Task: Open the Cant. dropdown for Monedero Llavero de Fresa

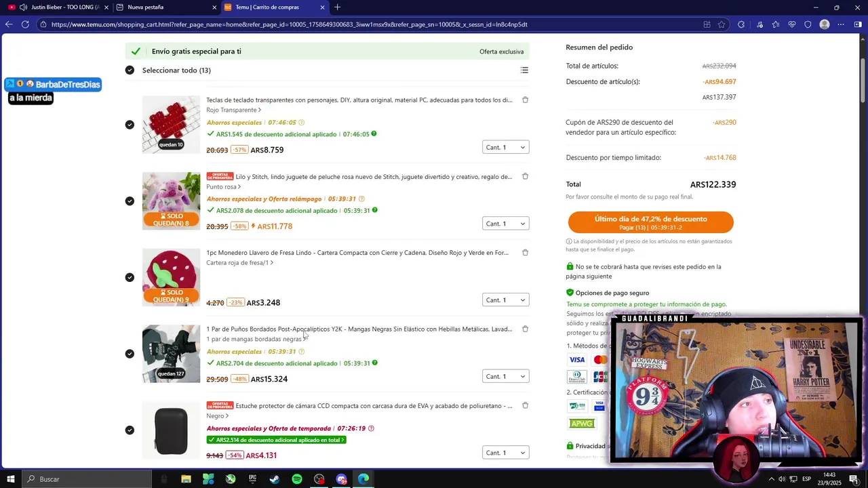Action: (x=506, y=300)
